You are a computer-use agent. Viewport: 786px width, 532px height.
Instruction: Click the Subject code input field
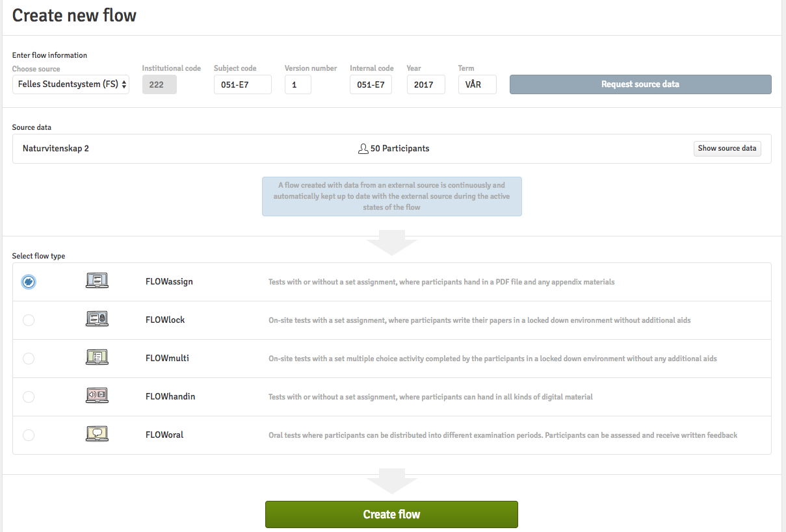242,84
